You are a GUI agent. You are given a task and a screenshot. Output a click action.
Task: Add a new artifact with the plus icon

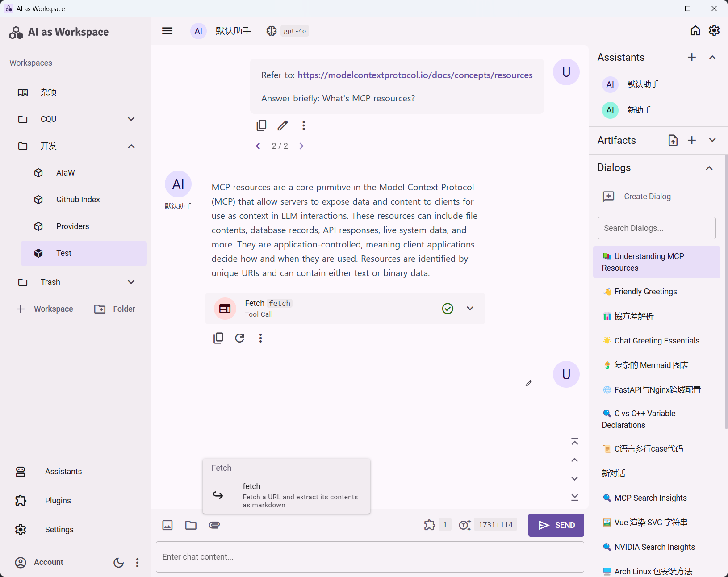click(x=692, y=140)
